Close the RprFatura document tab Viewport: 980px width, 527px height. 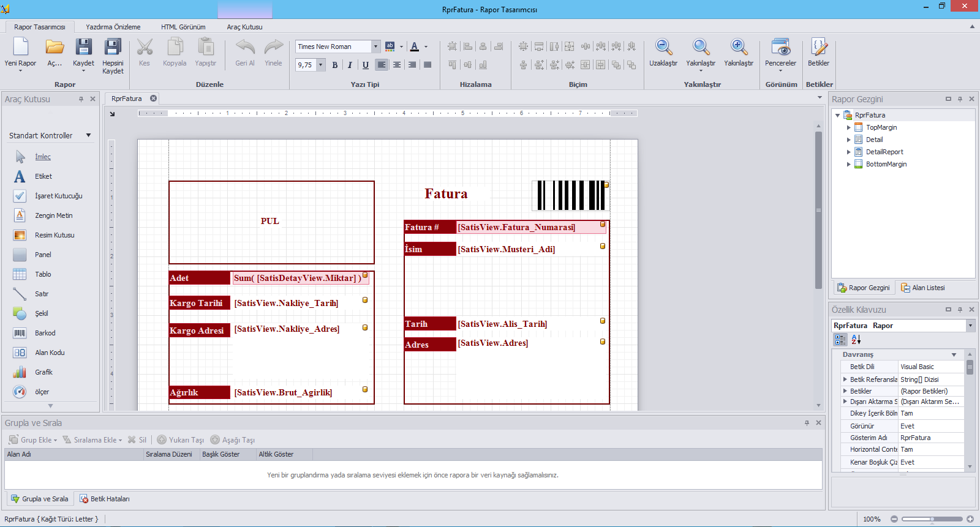pyautogui.click(x=153, y=99)
